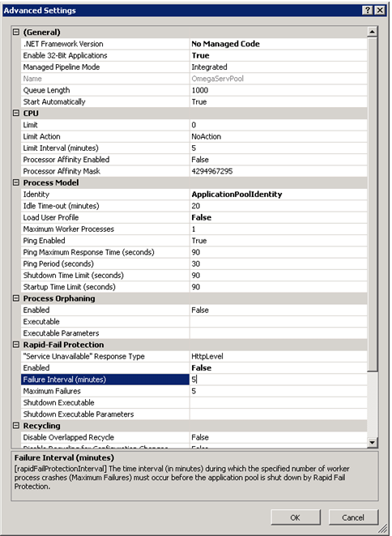The image size is (392, 536).
Task: Select the Executable Parameters row under Process Orphaning
Action: point(194,333)
